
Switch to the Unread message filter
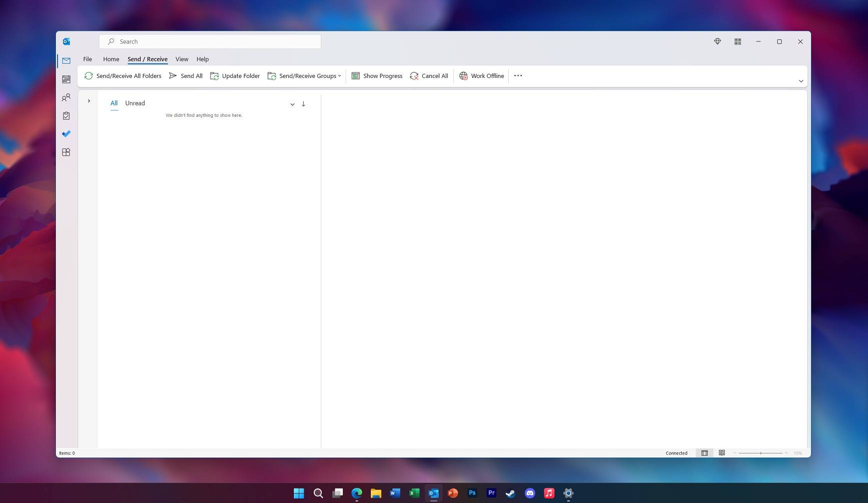[x=134, y=103]
